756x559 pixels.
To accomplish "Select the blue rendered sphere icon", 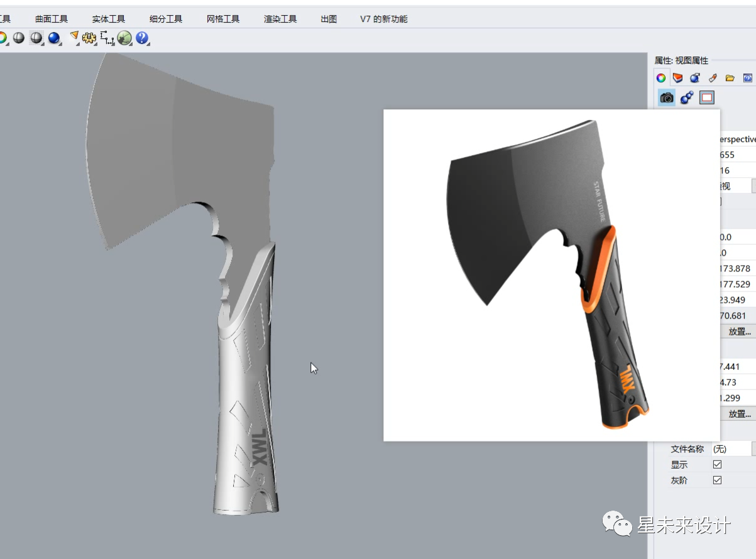I will point(54,38).
